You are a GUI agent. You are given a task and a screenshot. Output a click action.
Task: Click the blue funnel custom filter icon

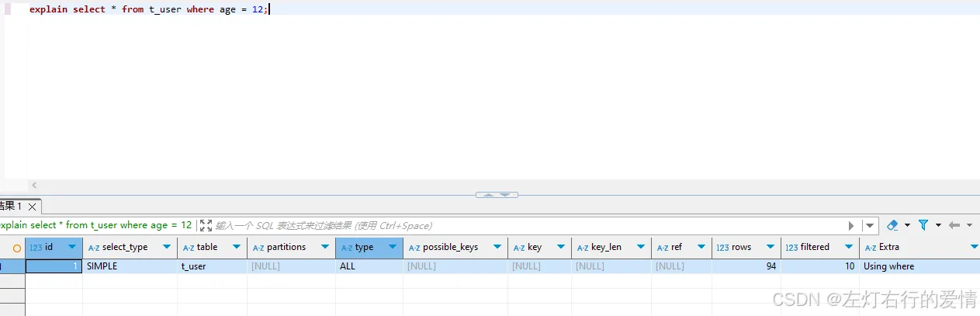[923, 225]
